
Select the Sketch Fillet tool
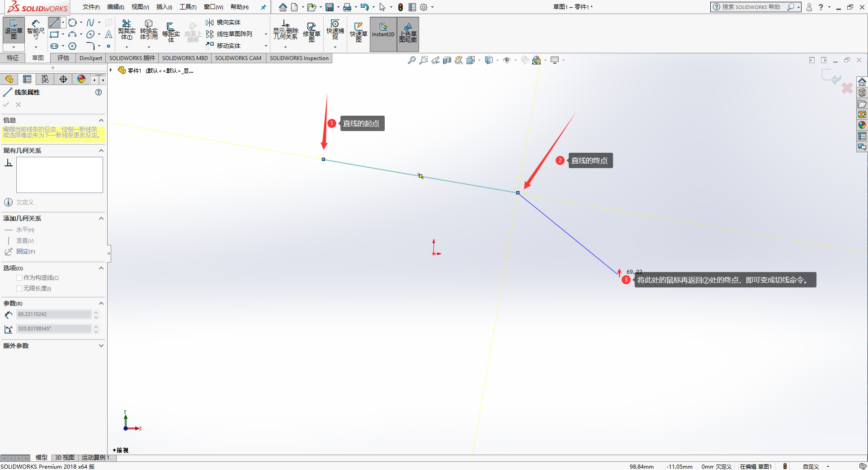pos(90,46)
